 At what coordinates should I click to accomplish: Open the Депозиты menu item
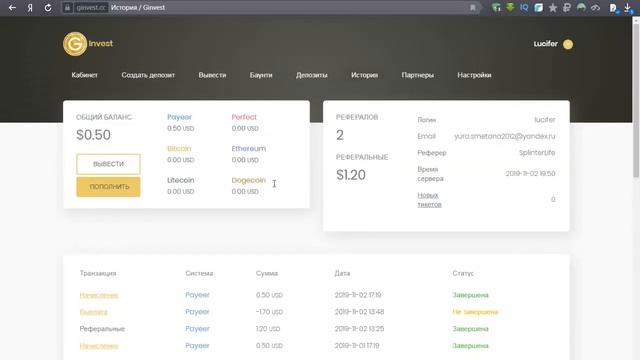(311, 75)
